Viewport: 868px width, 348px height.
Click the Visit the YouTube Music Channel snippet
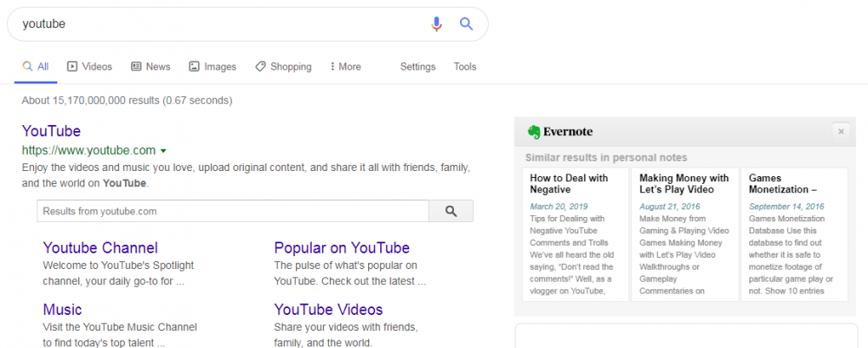(120, 335)
